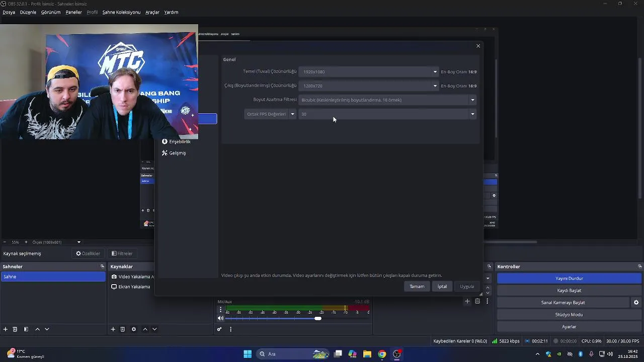Viewport: 644px width, 362px height.
Task: Open the FPS value 30 dropdown
Action: pos(387,114)
